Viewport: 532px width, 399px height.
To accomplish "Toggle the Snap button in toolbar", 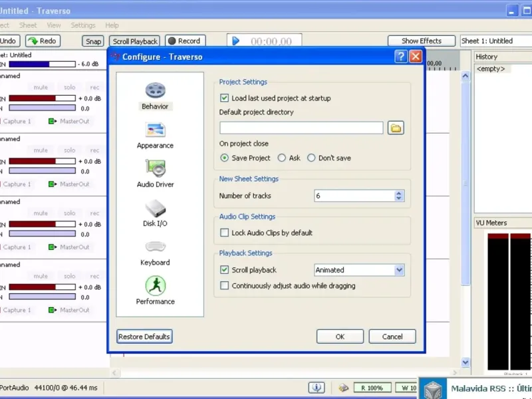I will 93,41.
